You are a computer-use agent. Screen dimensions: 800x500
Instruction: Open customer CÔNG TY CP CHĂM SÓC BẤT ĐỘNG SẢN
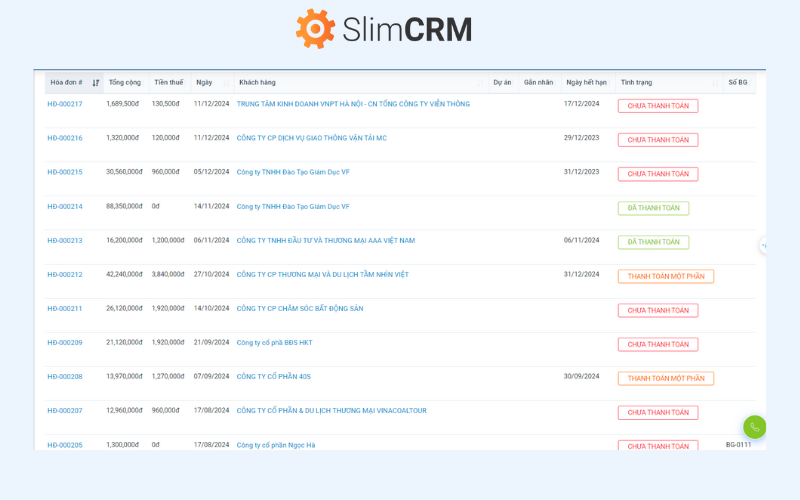coord(300,309)
